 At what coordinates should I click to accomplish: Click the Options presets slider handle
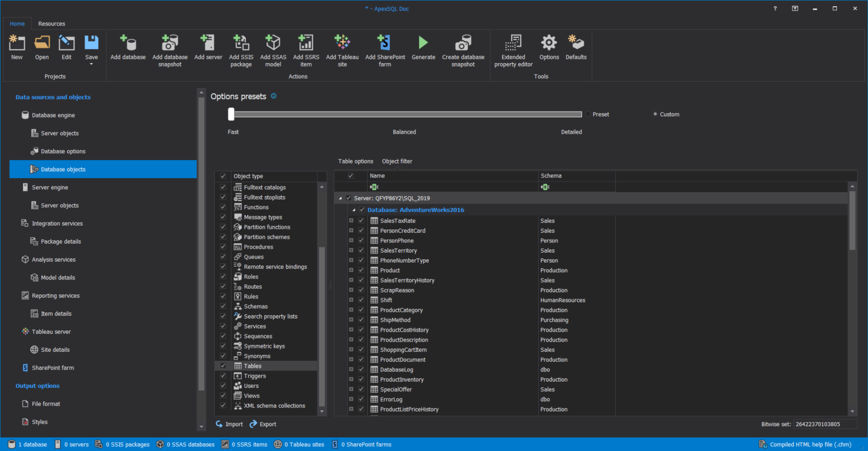click(231, 114)
